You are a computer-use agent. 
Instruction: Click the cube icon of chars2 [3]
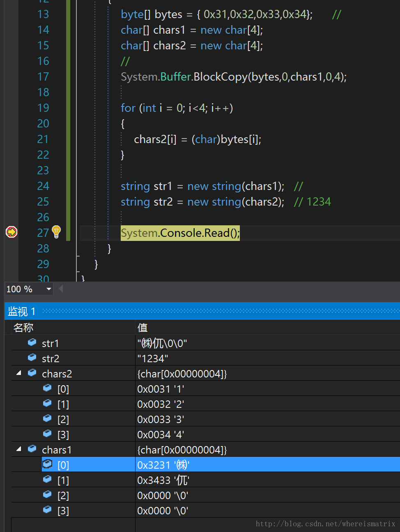pyautogui.click(x=48, y=433)
